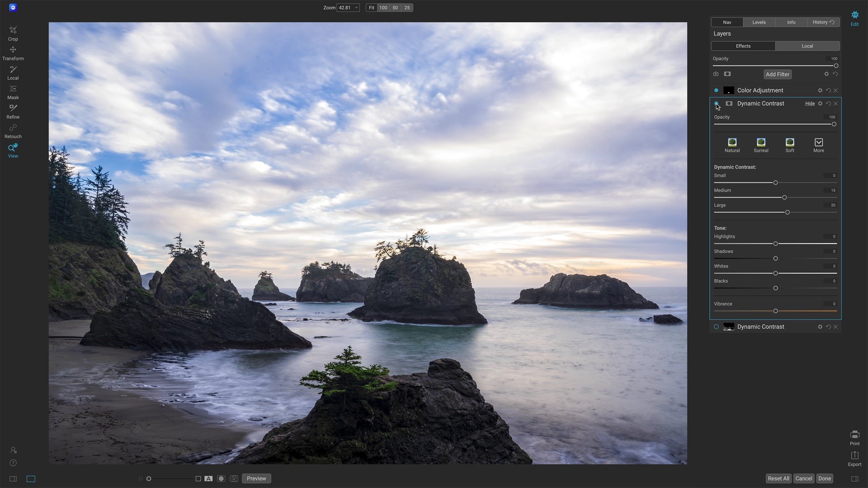
Task: Click the Print icon
Action: coord(854,438)
